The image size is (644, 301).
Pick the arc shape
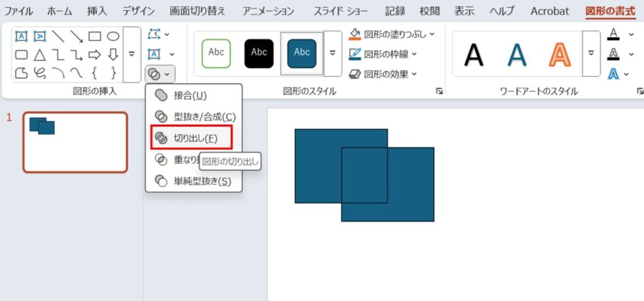[x=58, y=73]
